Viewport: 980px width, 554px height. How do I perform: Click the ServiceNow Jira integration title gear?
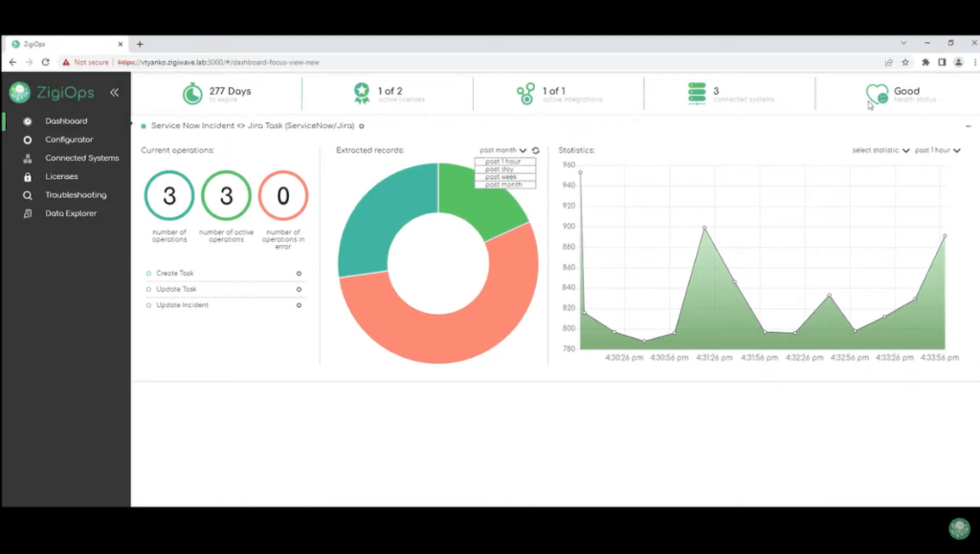click(362, 125)
